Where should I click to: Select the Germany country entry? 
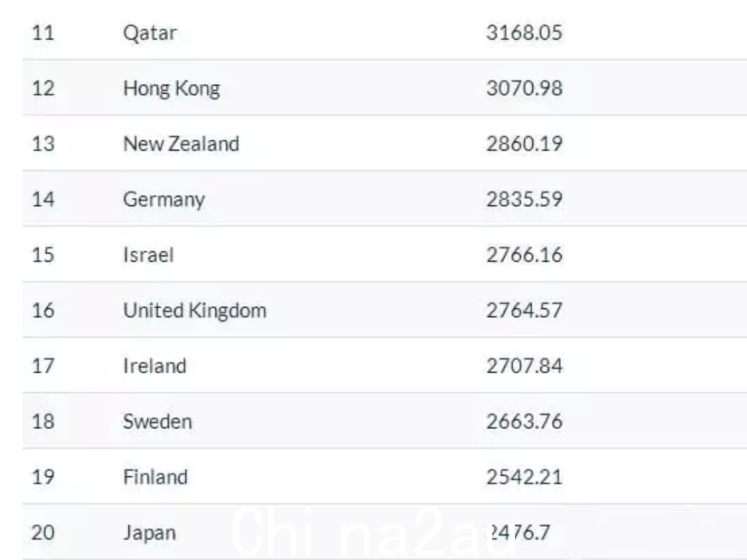(x=163, y=200)
